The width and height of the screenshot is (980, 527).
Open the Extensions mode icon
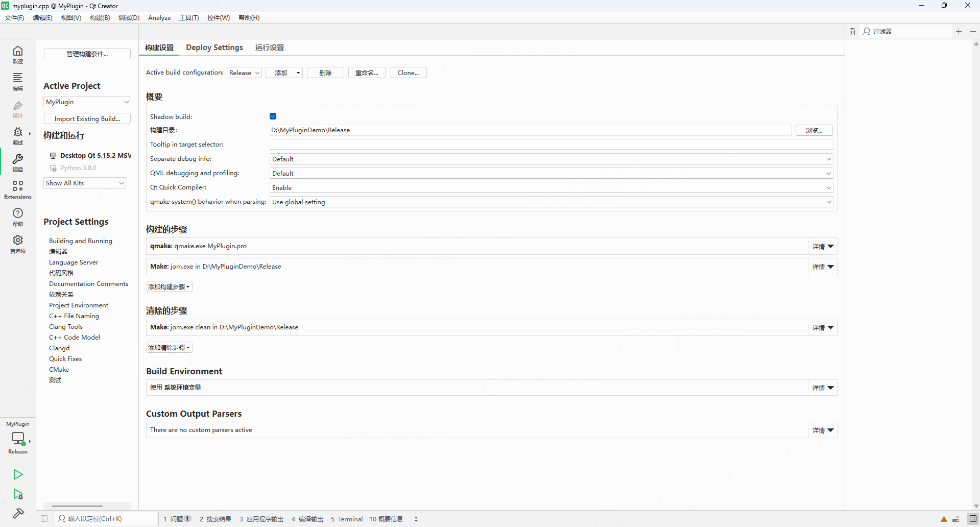click(x=18, y=189)
